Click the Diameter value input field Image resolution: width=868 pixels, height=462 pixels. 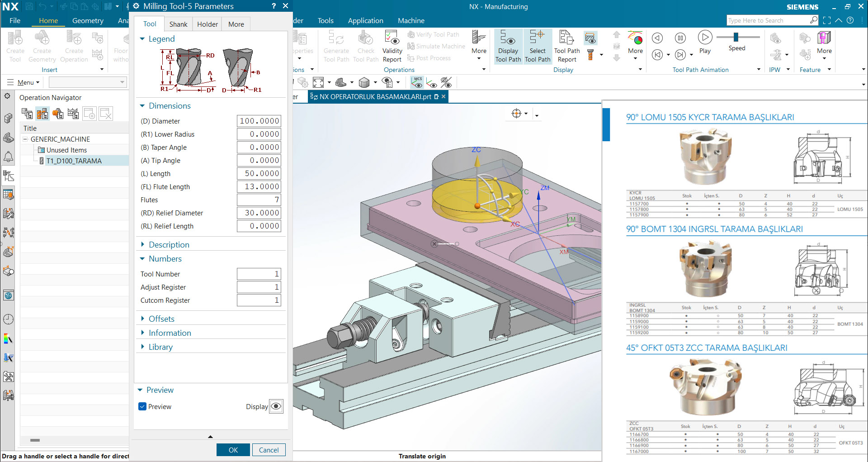point(259,121)
